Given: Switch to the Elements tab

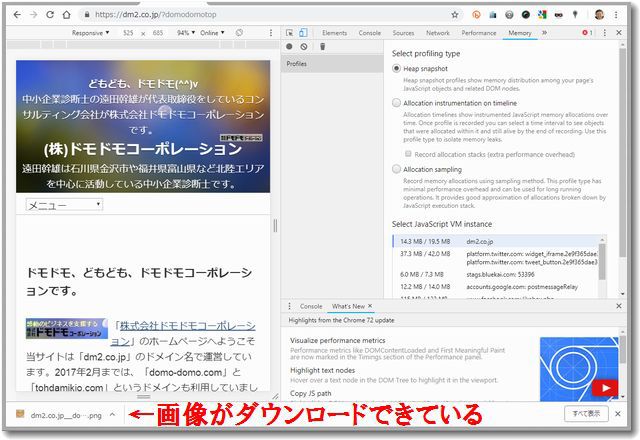Looking at the screenshot, I should click(334, 33).
